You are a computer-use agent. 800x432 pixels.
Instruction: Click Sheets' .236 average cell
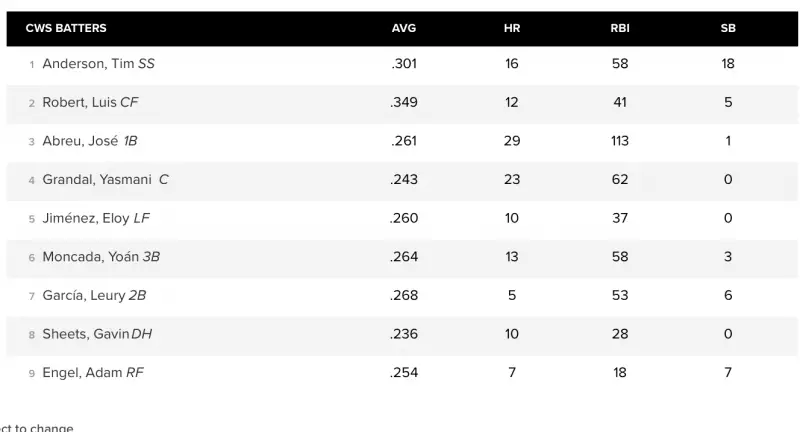pos(404,334)
